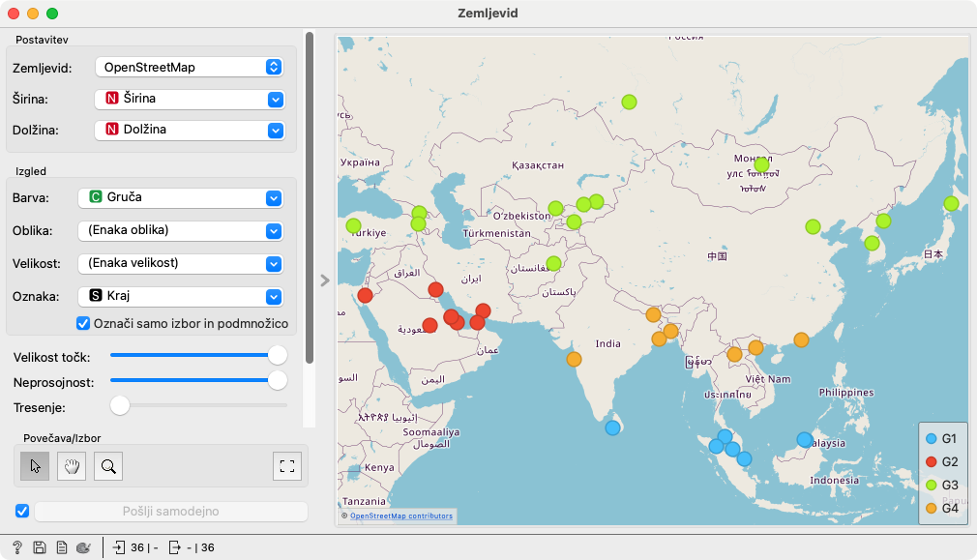Open help via question mark icon
The height and width of the screenshot is (560, 977).
pos(17,547)
